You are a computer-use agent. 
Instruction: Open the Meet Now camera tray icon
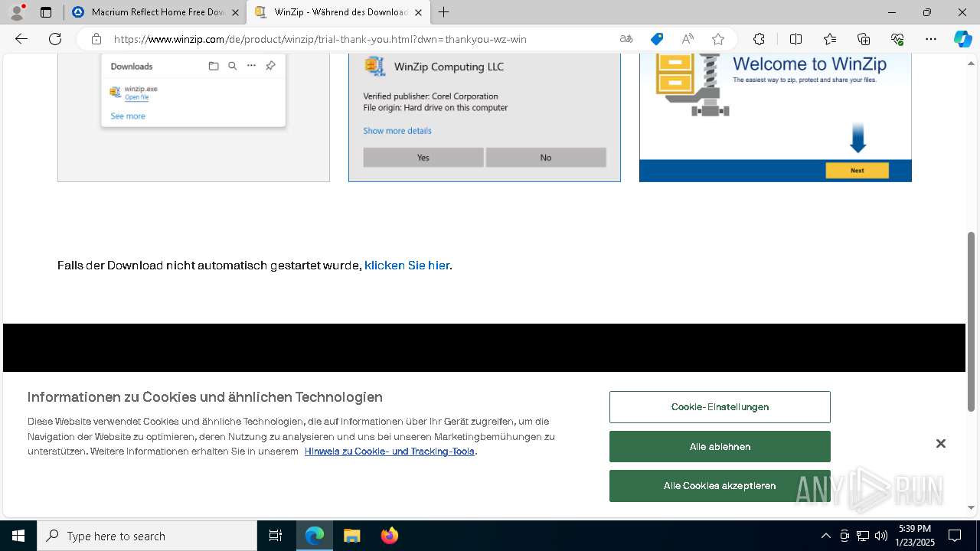(x=844, y=536)
